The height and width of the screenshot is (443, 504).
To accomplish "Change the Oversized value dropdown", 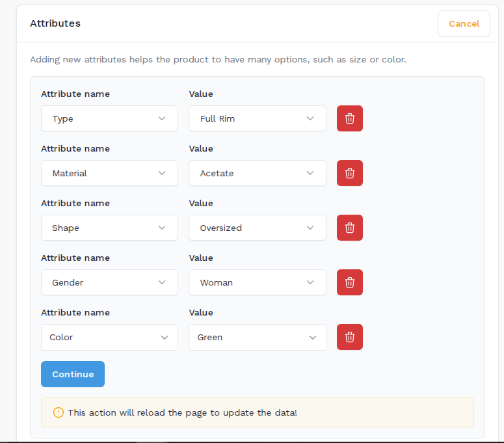I will coord(257,228).
